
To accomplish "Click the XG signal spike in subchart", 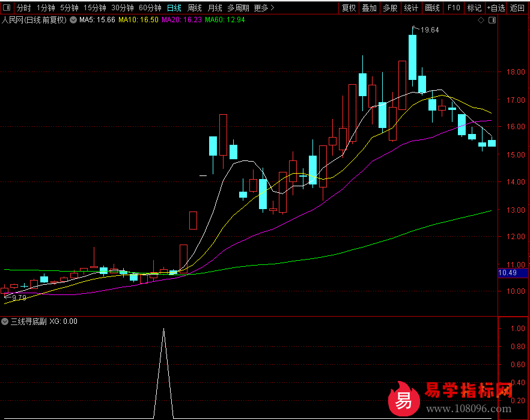I will click(163, 373).
